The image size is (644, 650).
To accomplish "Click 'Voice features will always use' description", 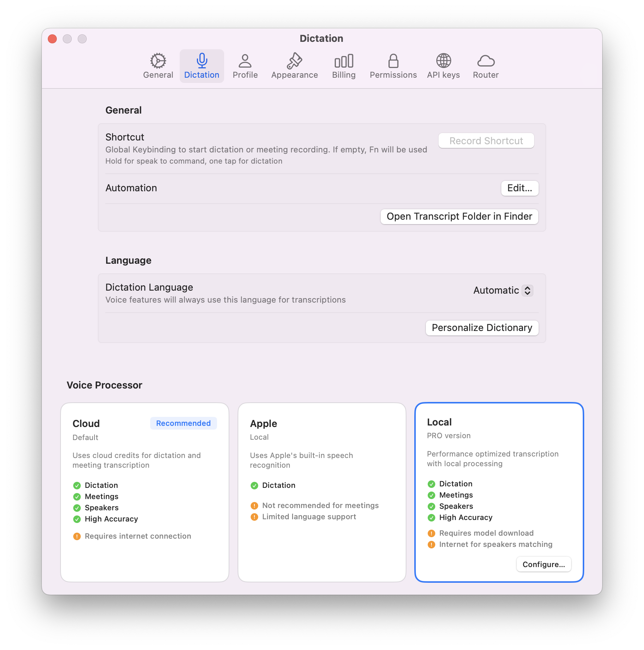I will point(226,300).
